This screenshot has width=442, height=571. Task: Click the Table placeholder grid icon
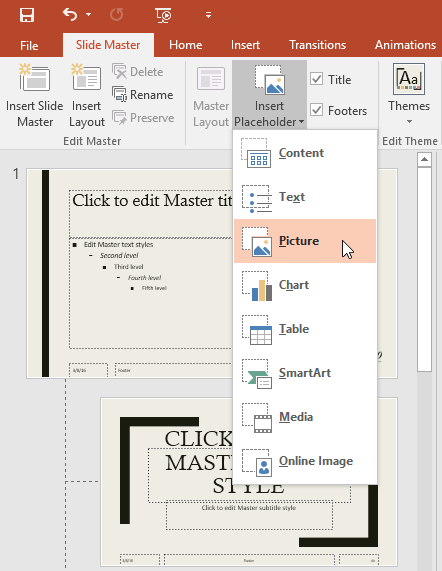coord(256,330)
